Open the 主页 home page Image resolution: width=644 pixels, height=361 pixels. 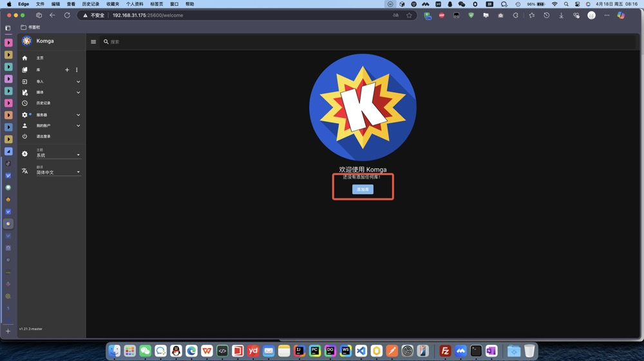40,58
